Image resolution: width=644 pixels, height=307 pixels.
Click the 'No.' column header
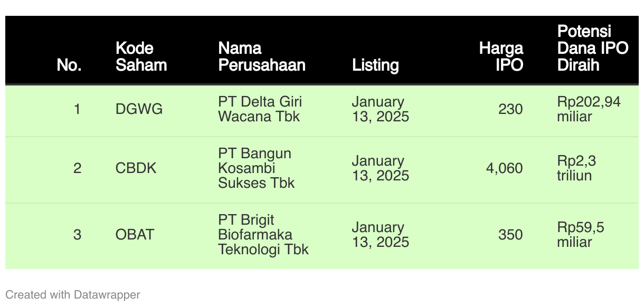pos(69,65)
